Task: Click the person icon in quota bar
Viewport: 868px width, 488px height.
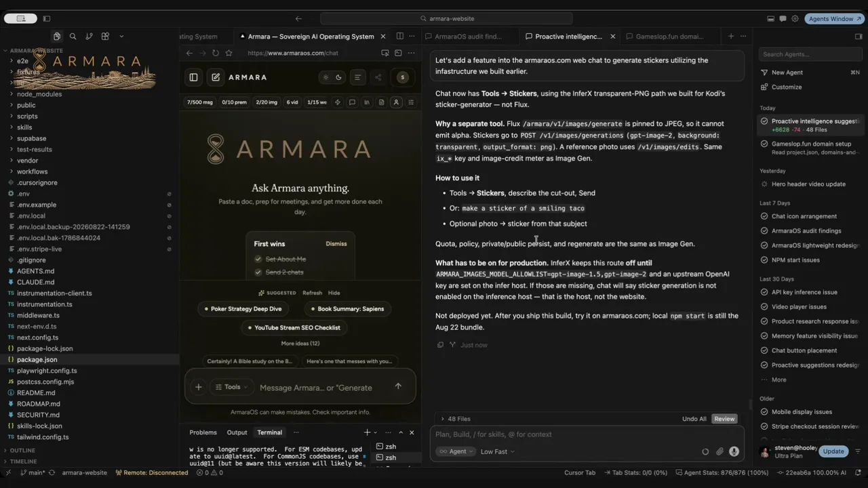Action: 396,102
